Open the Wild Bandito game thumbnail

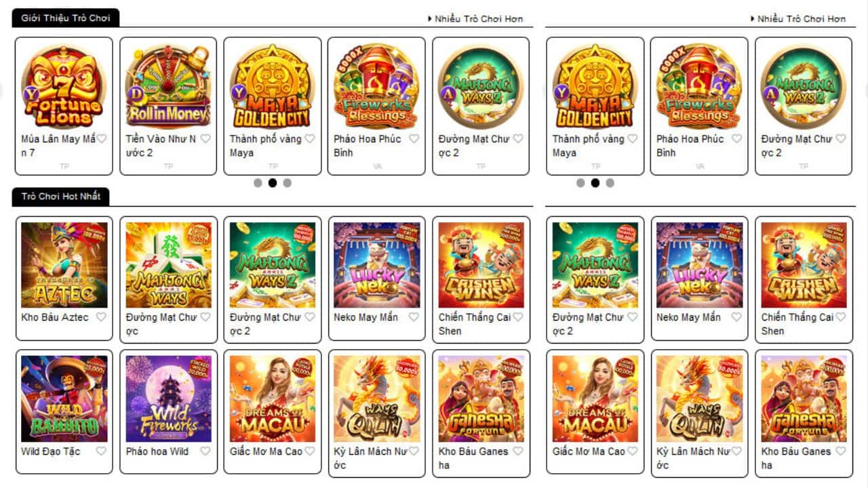pyautogui.click(x=64, y=399)
